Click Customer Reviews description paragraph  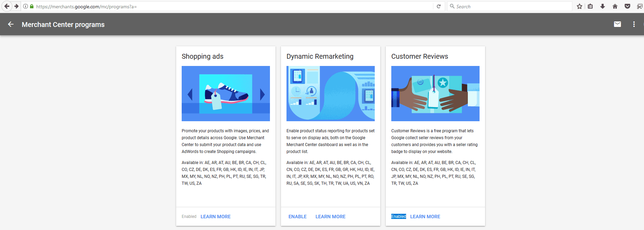pyautogui.click(x=434, y=141)
